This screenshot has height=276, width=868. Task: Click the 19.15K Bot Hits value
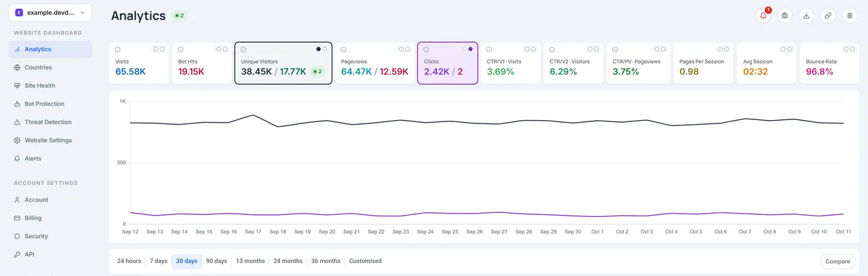(x=191, y=71)
